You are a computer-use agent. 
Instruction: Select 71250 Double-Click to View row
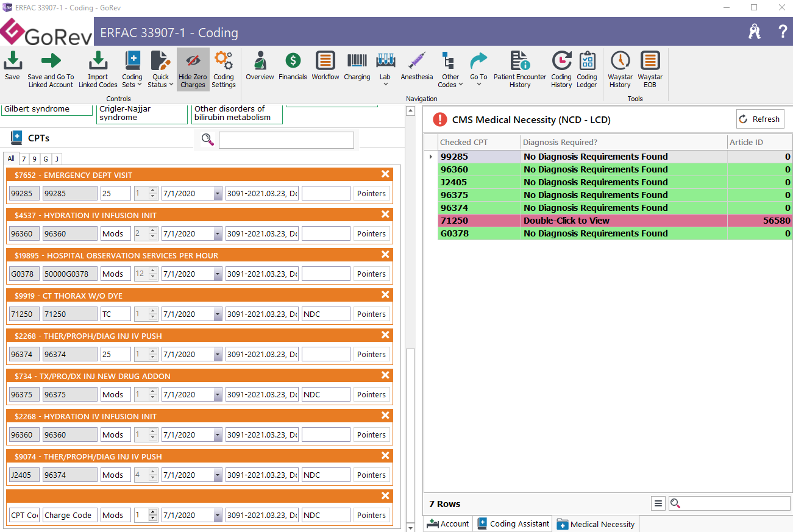[614, 221]
